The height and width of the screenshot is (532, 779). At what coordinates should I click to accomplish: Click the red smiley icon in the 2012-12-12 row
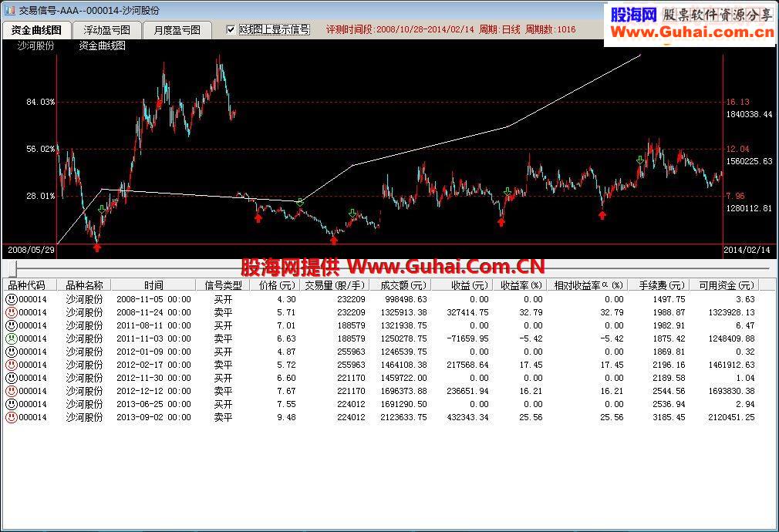11,392
